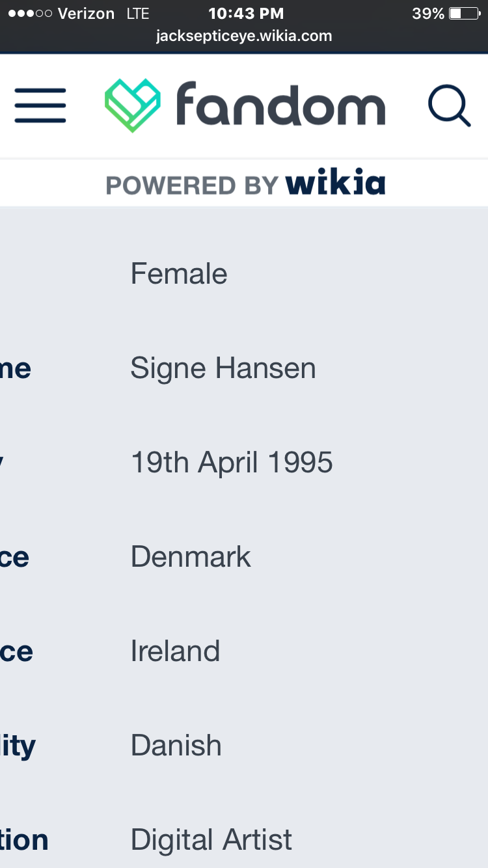Tap the fandom wordmark text
This screenshot has height=868, width=488.
pos(280,103)
